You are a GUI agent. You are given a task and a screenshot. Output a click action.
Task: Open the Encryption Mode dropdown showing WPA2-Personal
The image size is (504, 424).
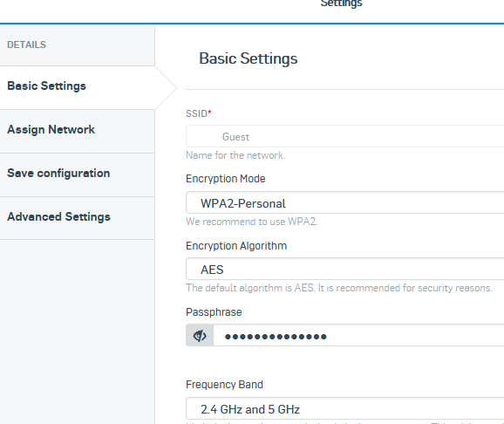coord(345,202)
